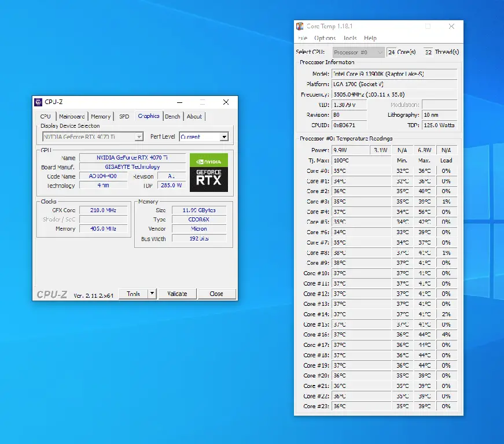The image size is (504, 444).
Task: Click the Tj. Max 100°C value
Action: (361, 160)
